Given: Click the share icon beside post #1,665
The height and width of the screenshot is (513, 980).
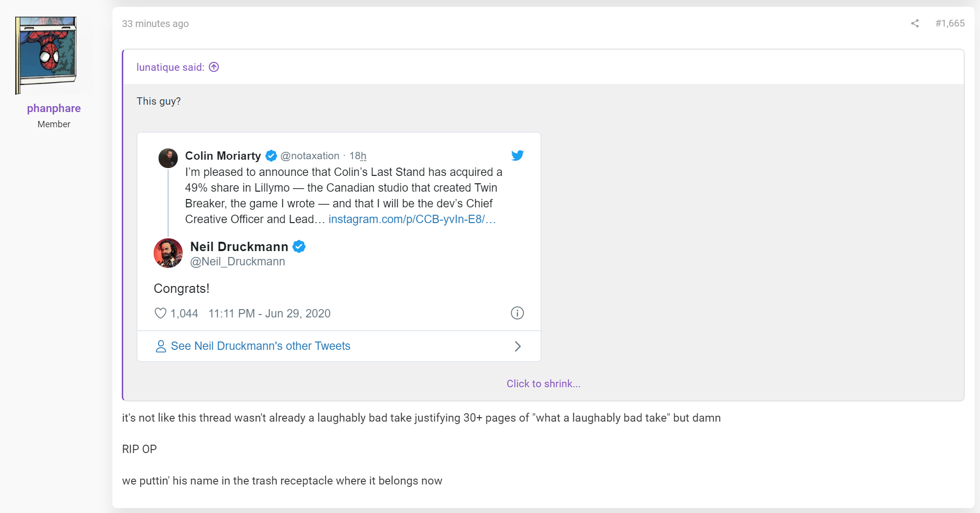Looking at the screenshot, I should click(915, 24).
